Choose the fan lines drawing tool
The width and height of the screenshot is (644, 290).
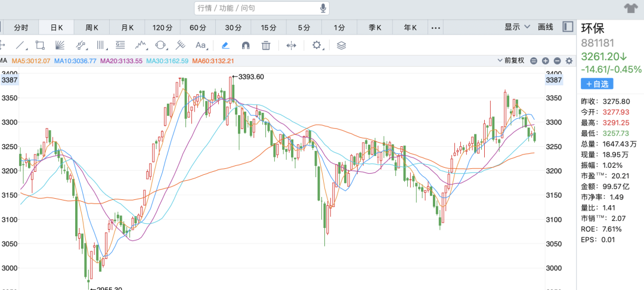pos(60,45)
